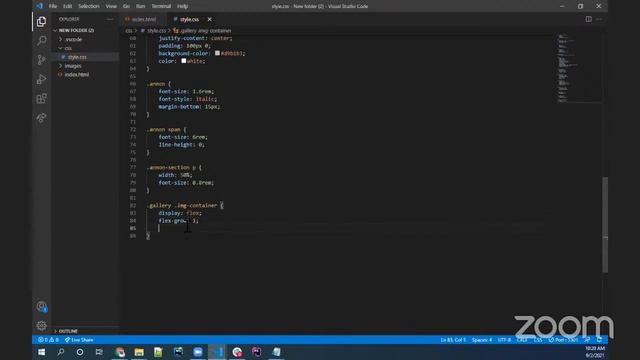Click the clock in the system tray
Image resolution: width=640 pixels, height=360 pixels.
point(595,352)
